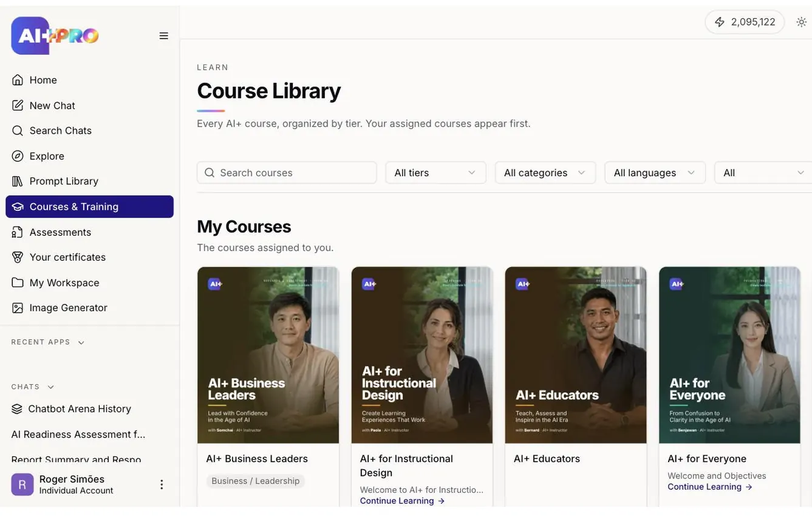Click the Roger Simões avatar

22,484
